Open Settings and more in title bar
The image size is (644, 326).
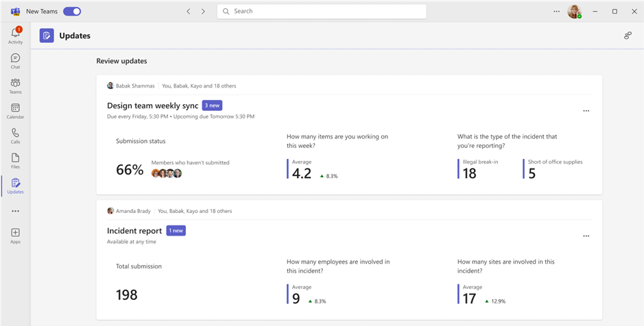click(x=556, y=12)
